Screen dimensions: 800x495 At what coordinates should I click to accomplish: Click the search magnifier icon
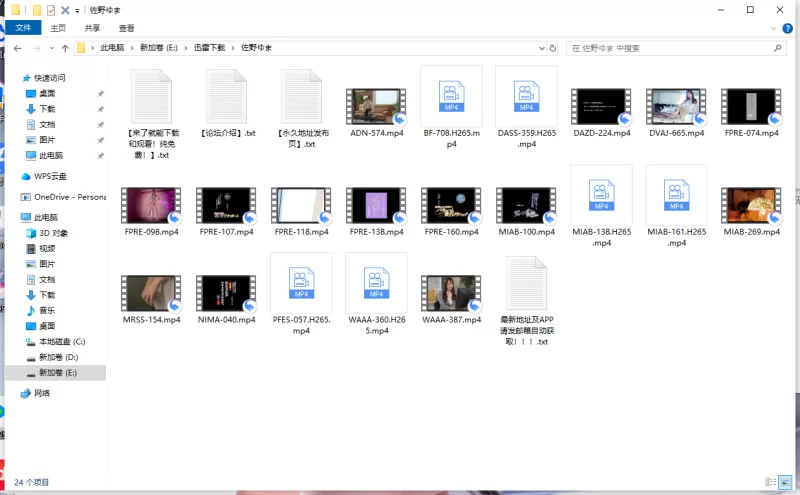(778, 48)
